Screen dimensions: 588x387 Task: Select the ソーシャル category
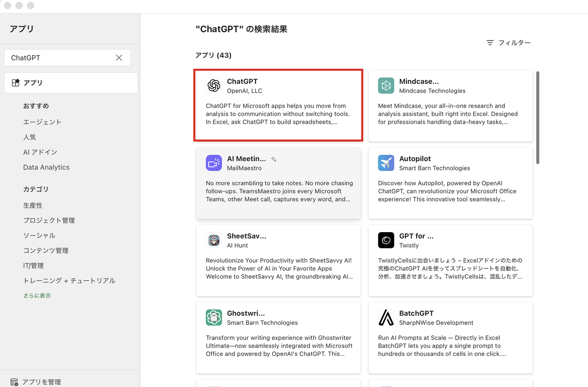39,235
